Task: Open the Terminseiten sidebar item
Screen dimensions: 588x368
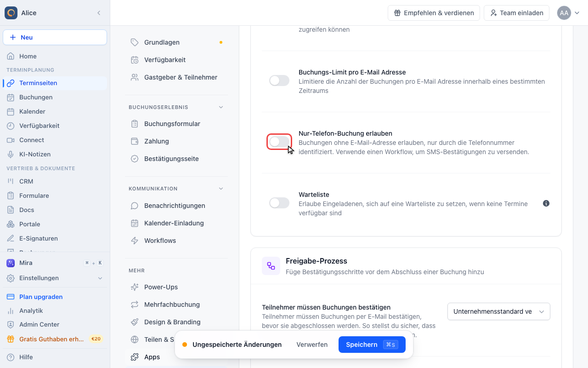Action: coord(55,83)
